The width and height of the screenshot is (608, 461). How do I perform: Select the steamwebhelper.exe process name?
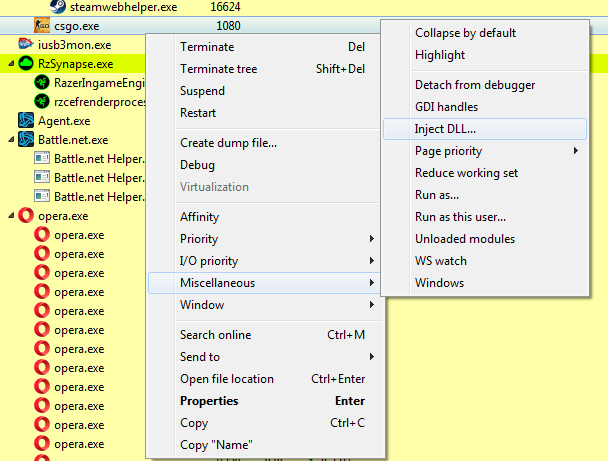pos(124,7)
